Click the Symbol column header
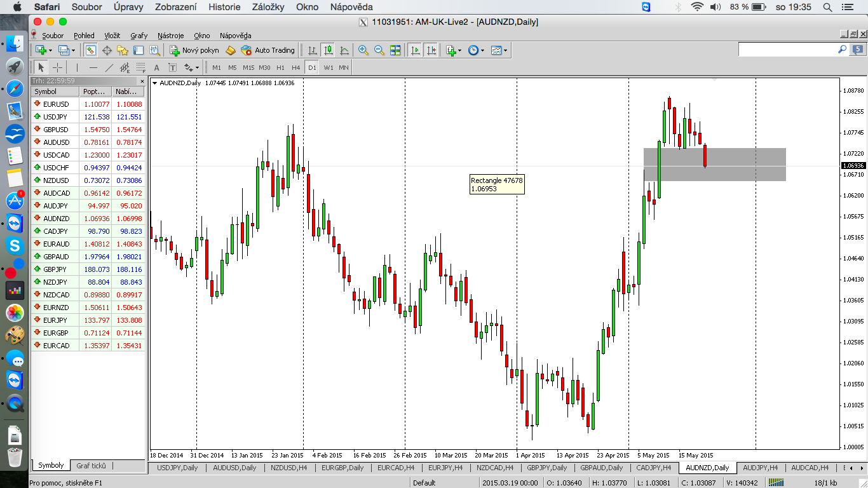868x488 pixels. [55, 91]
